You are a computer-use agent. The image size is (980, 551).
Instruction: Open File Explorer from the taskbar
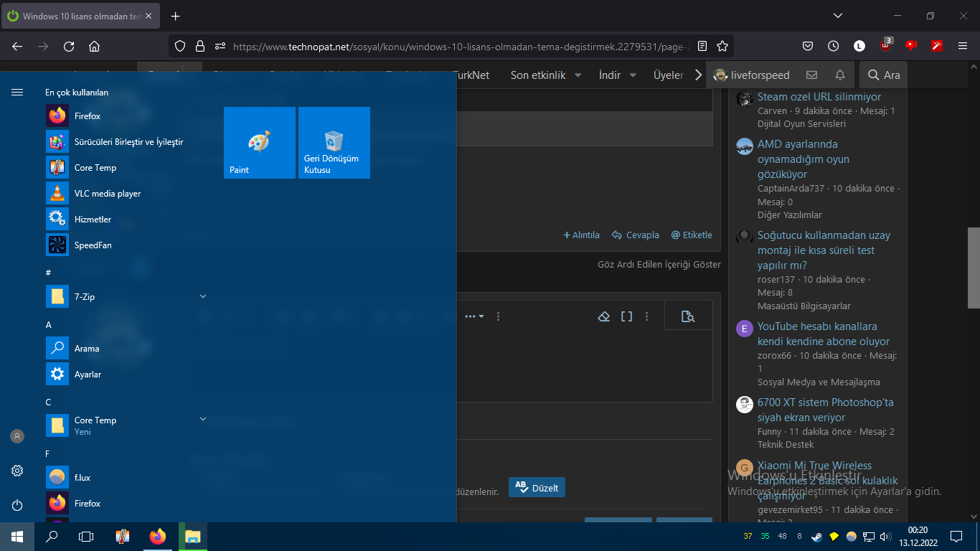click(192, 537)
